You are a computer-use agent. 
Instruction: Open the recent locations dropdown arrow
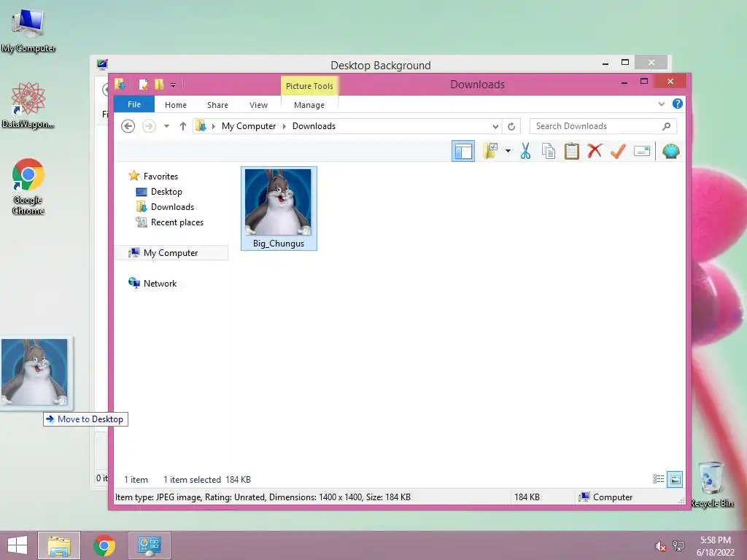pyautogui.click(x=166, y=126)
